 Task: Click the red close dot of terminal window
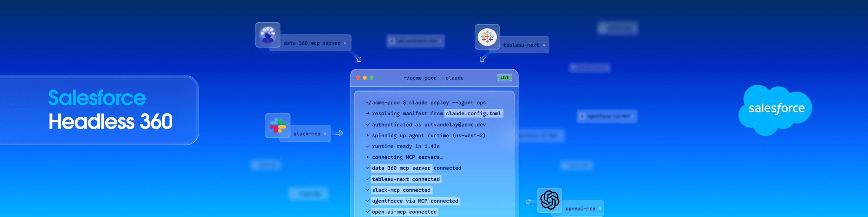tap(358, 78)
